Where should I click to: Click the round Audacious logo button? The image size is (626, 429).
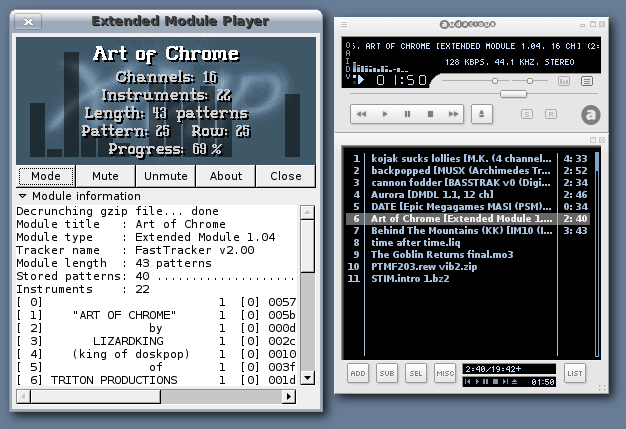[x=591, y=115]
